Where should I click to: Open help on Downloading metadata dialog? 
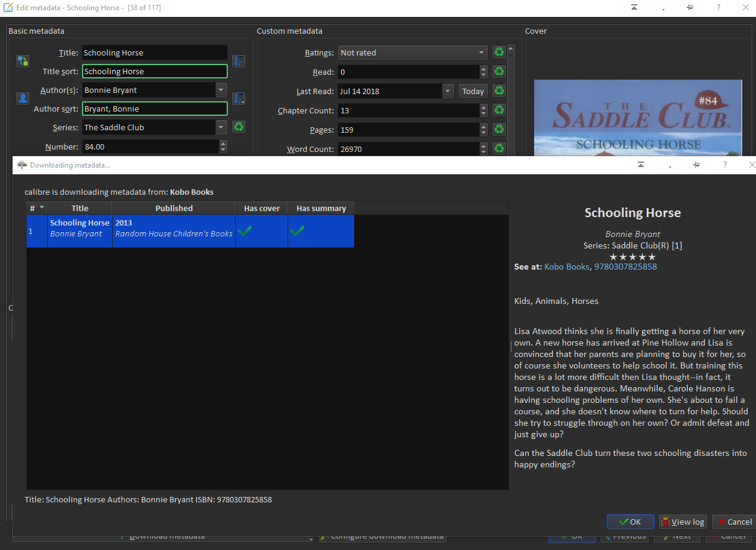click(725, 165)
